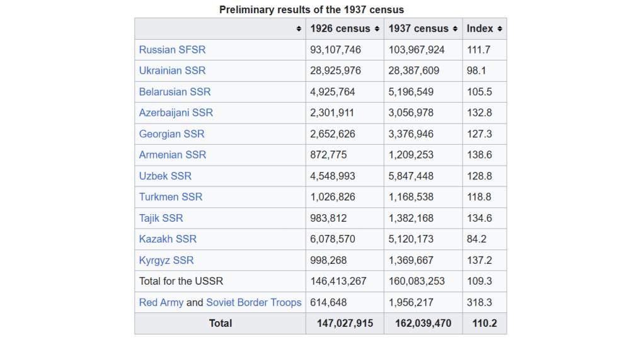Viewport: 644px width, 342px height.
Task: Click the Armenian SSR link
Action: tap(172, 155)
